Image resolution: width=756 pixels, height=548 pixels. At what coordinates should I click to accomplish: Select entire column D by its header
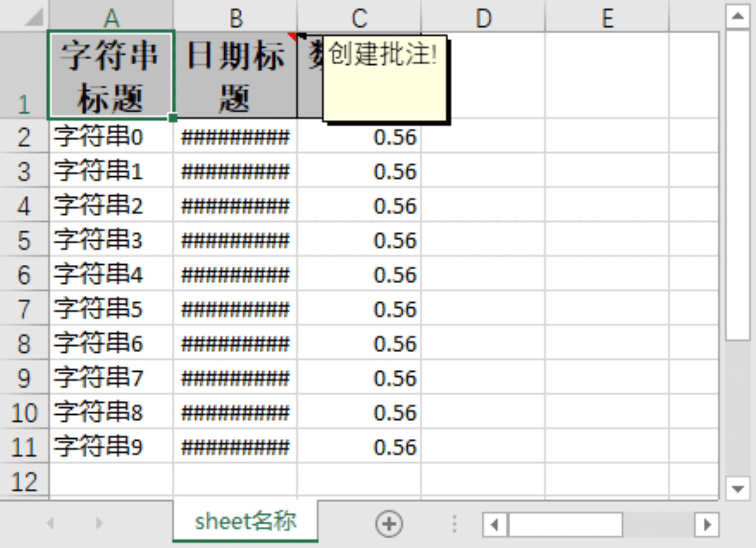482,18
